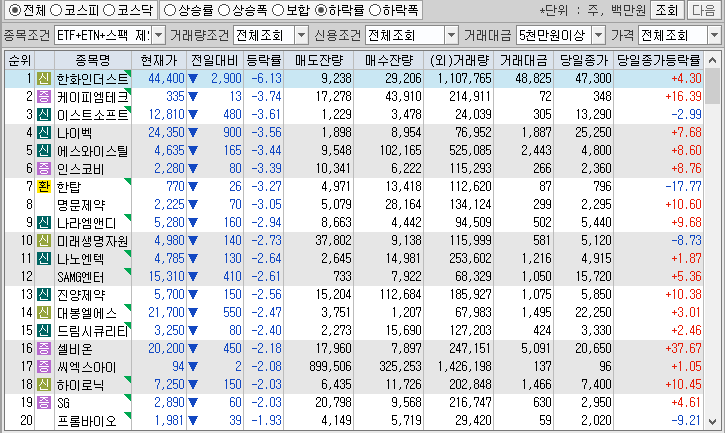Click the 당일종가등락률 column header
This screenshot has width=725, height=433.
point(658,60)
